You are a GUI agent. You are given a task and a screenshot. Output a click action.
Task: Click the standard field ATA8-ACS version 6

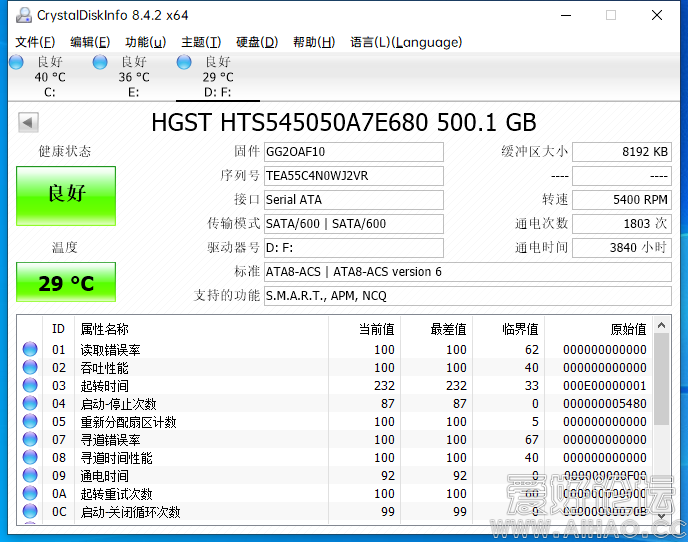coord(468,272)
